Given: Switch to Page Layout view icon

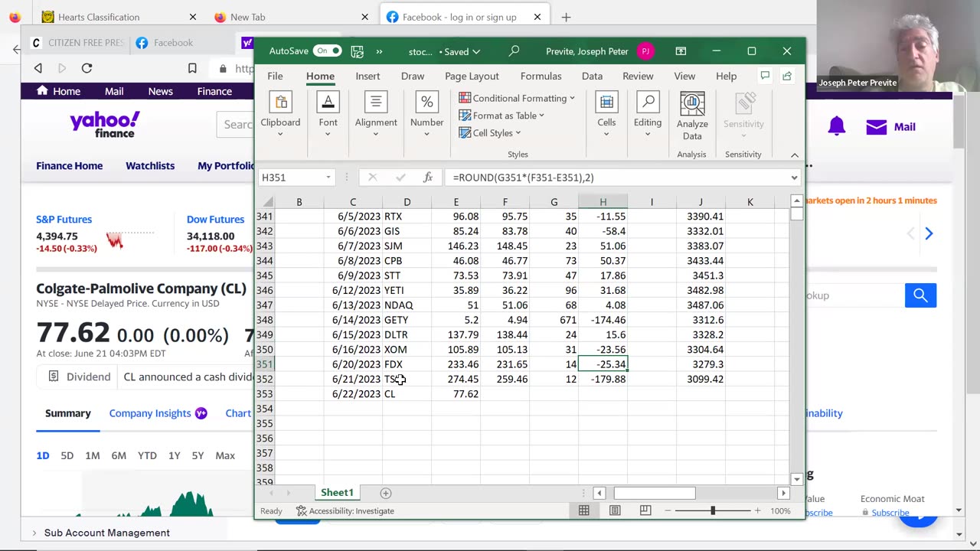Looking at the screenshot, I should 615,511.
